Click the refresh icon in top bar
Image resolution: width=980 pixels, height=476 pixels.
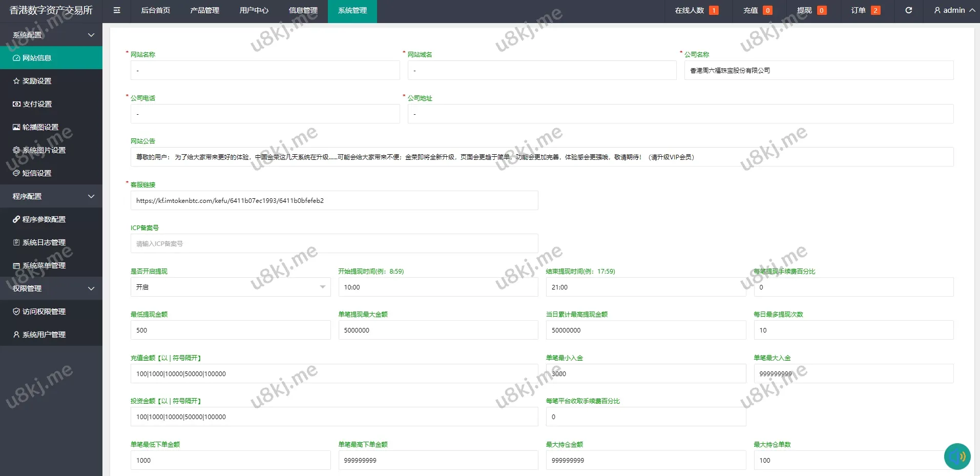[908, 10]
